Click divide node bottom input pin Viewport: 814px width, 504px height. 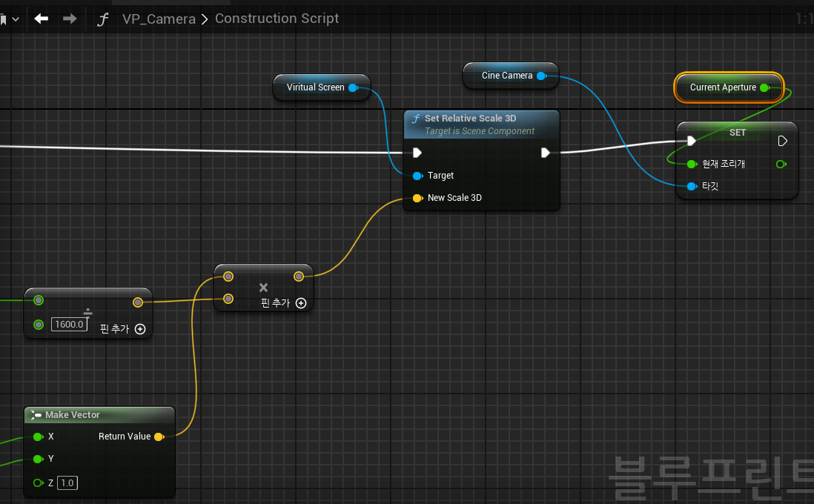[x=39, y=325]
